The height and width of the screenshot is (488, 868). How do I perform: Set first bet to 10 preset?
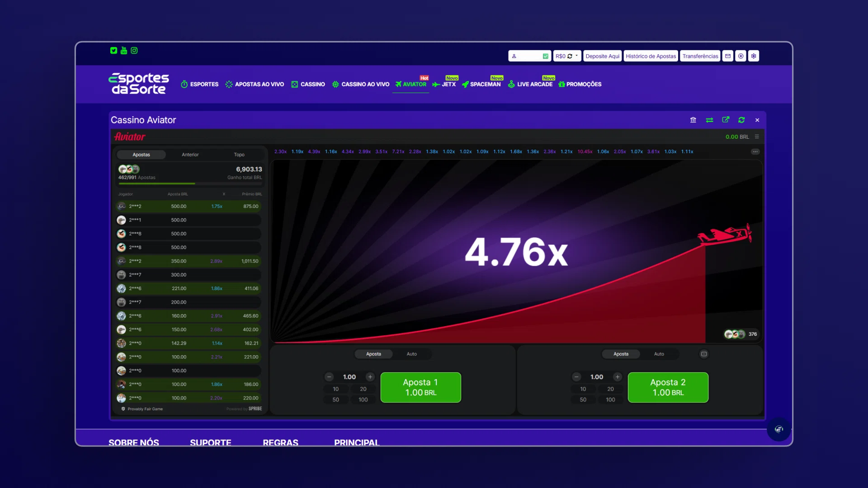coord(336,389)
